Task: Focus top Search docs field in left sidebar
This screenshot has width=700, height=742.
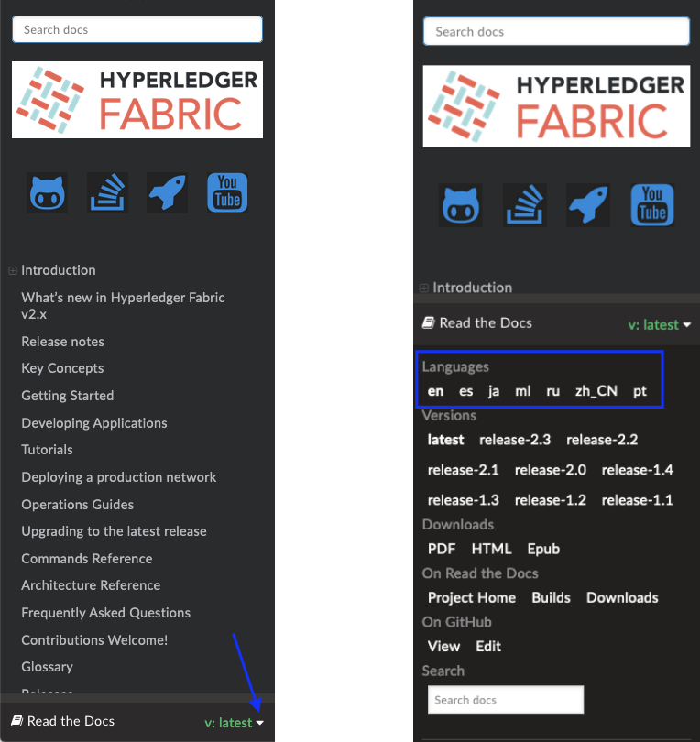Action: tap(137, 30)
